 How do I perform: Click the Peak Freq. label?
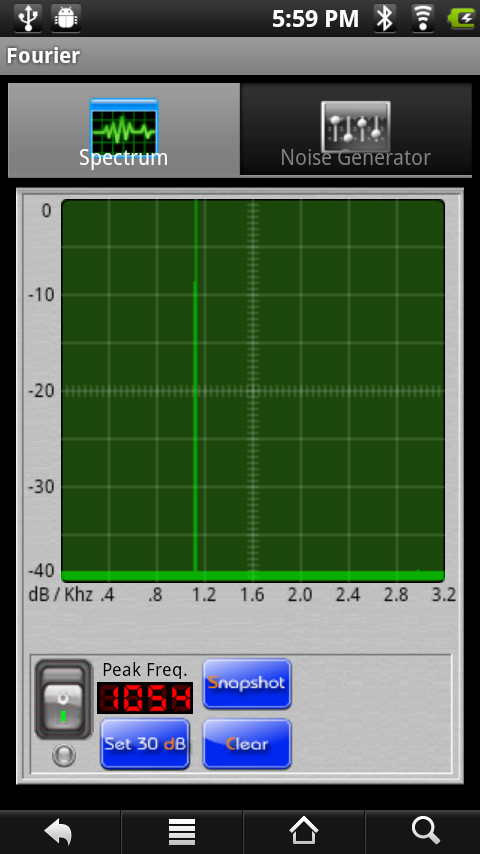click(145, 669)
